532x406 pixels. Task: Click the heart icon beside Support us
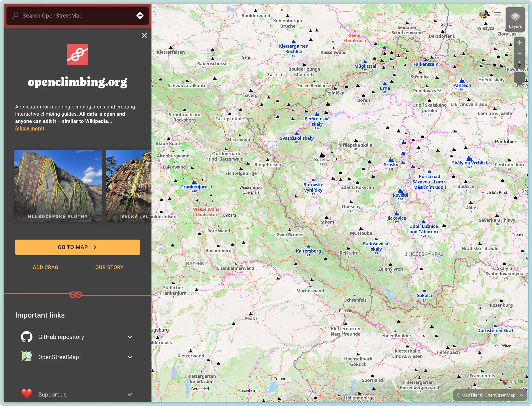click(27, 393)
